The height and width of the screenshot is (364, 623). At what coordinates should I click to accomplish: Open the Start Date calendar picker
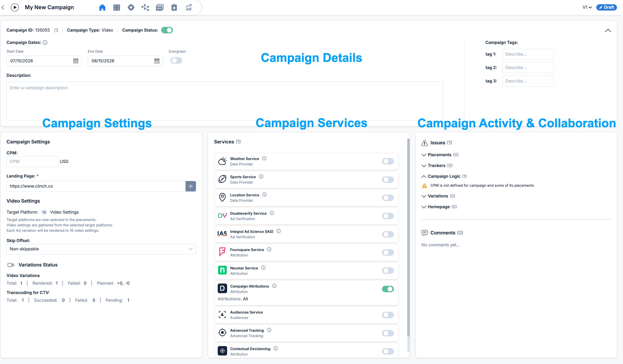tap(76, 61)
